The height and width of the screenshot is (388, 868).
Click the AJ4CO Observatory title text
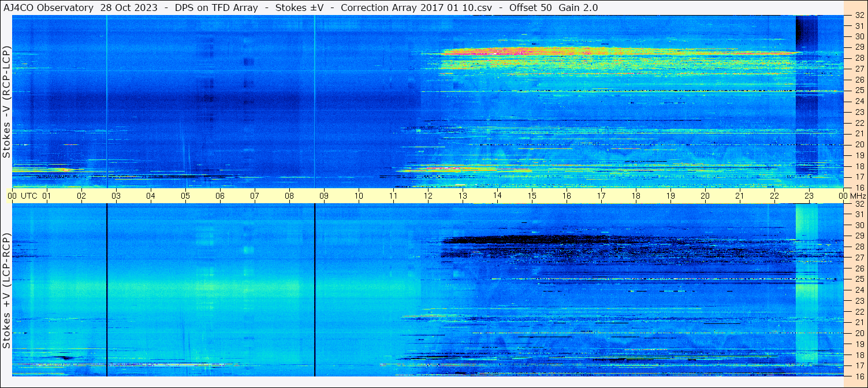point(49,8)
